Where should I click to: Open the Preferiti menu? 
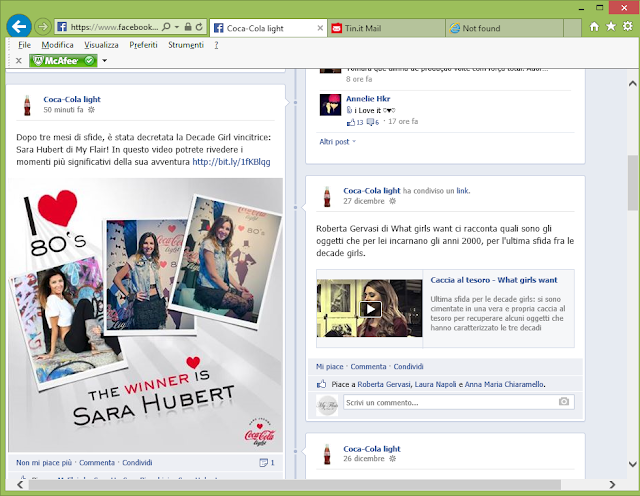point(143,45)
